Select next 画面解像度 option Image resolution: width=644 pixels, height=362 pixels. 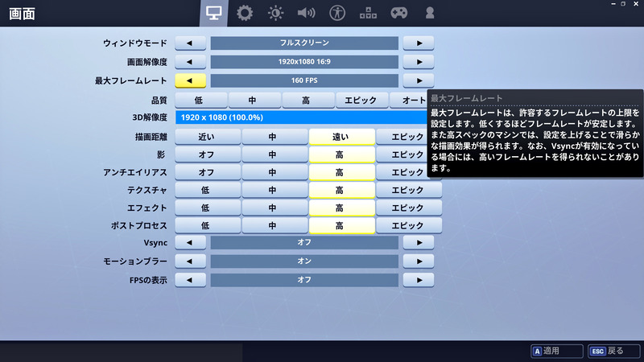pyautogui.click(x=419, y=62)
